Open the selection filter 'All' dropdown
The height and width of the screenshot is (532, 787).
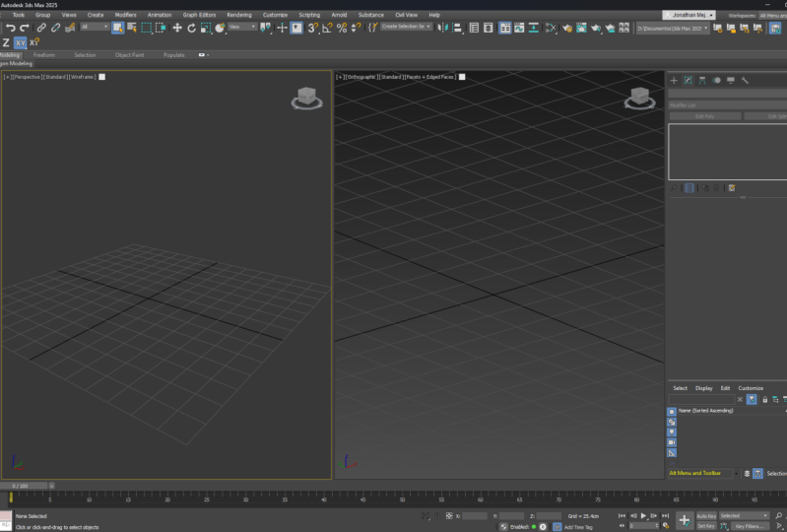(x=95, y=28)
